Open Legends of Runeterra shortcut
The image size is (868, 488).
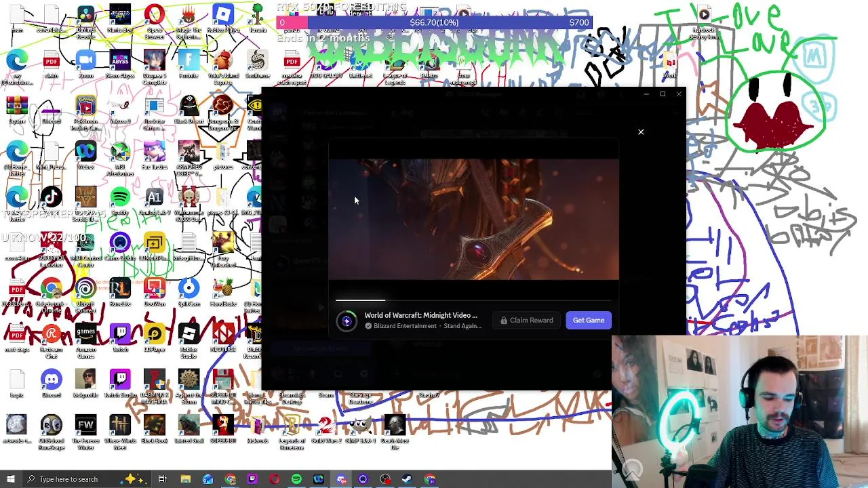pyautogui.click(x=292, y=431)
